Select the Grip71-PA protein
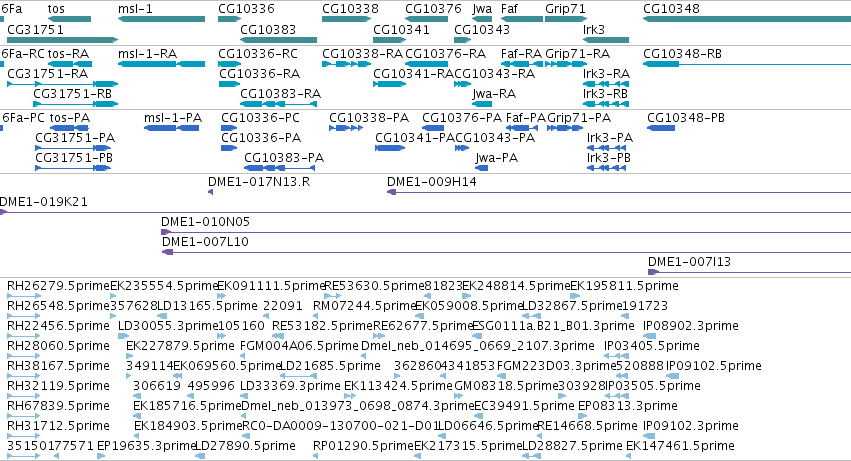The height and width of the screenshot is (461, 851). 565,128
